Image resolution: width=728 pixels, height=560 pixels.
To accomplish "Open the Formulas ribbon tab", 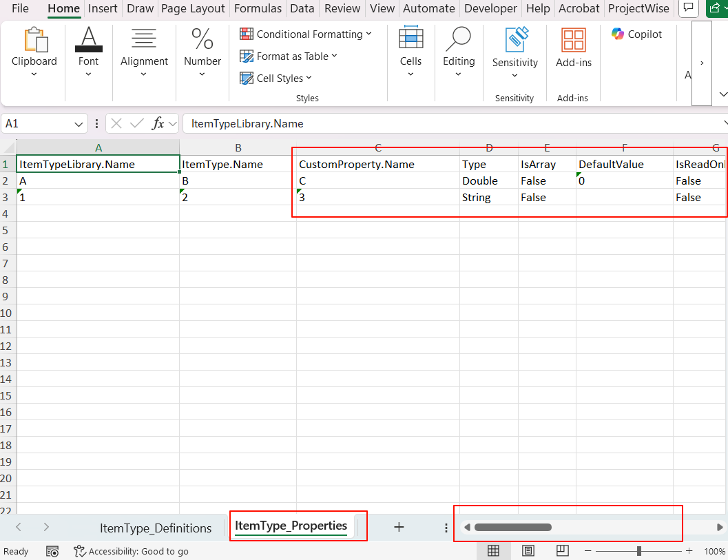I will click(258, 8).
